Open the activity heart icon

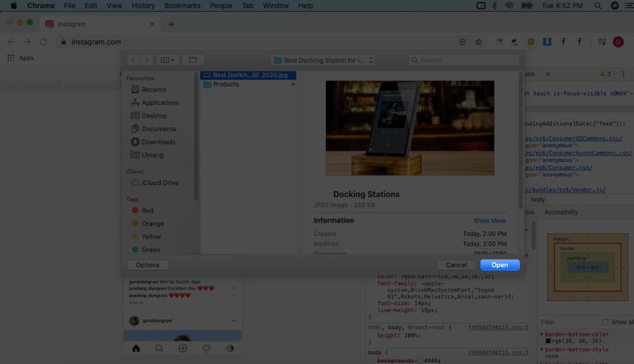206,349
